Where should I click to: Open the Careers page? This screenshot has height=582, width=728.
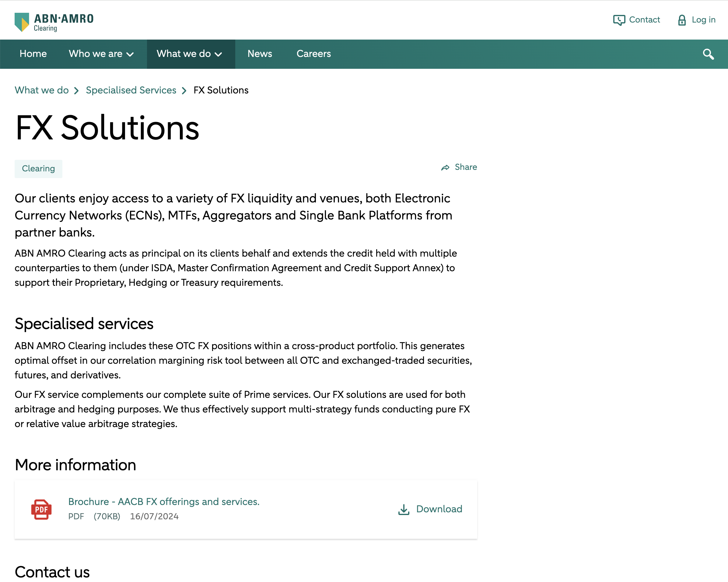pyautogui.click(x=313, y=54)
